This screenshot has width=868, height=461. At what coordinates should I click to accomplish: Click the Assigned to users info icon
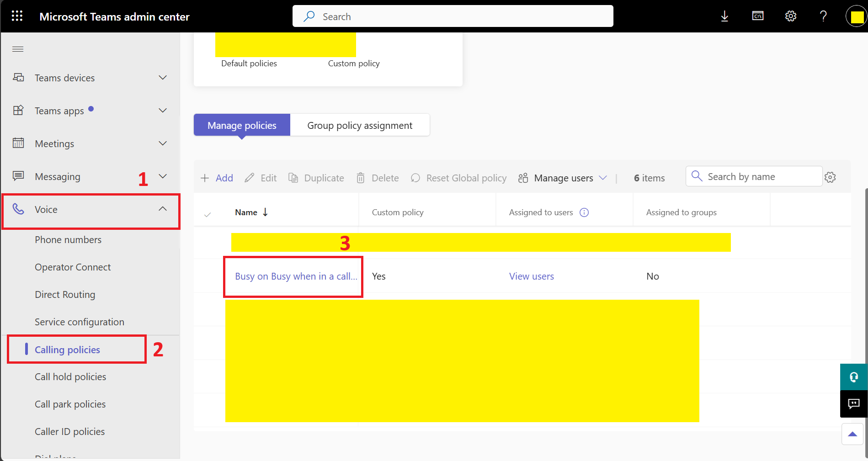pos(584,212)
